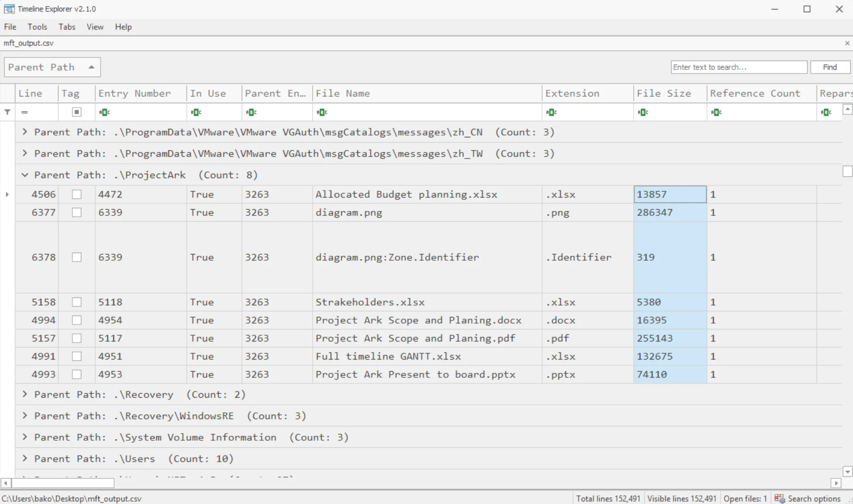Sort by the Tag column header

pos(76,93)
